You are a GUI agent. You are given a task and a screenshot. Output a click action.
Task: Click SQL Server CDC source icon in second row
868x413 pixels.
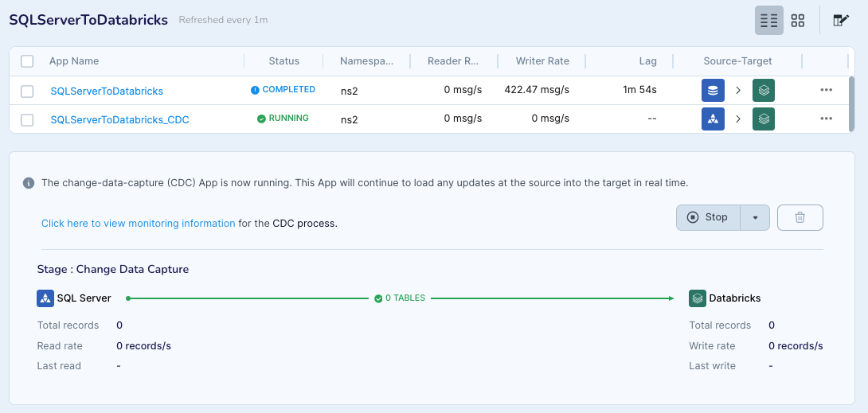pos(713,119)
